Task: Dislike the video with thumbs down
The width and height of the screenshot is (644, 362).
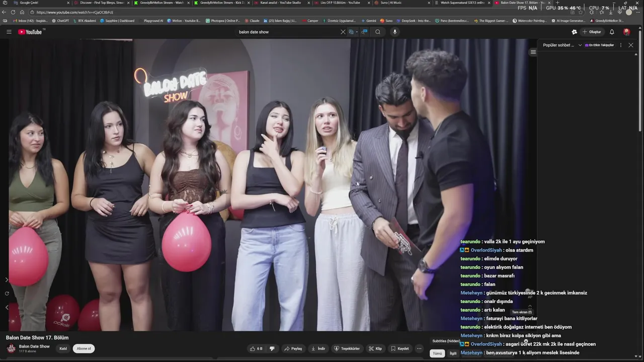Action: coord(272,348)
